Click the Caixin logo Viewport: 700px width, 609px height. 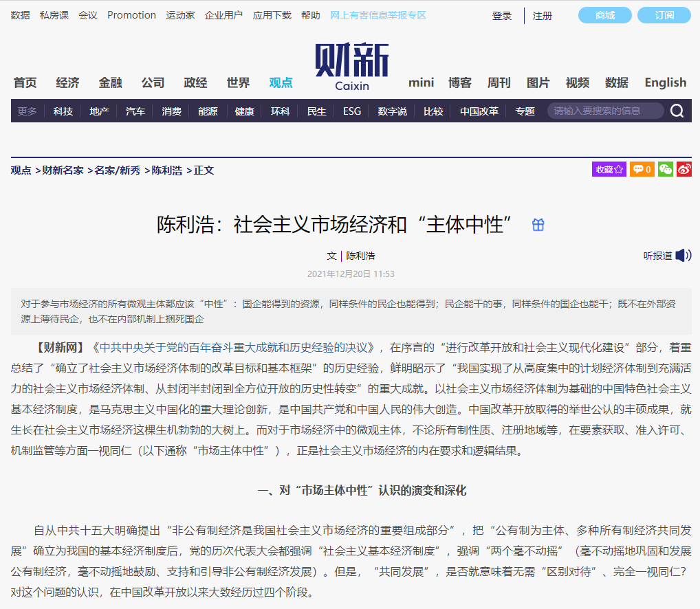351,67
